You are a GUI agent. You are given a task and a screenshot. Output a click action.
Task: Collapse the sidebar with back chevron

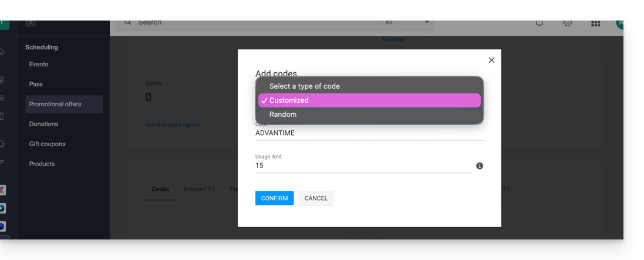pos(31,23)
